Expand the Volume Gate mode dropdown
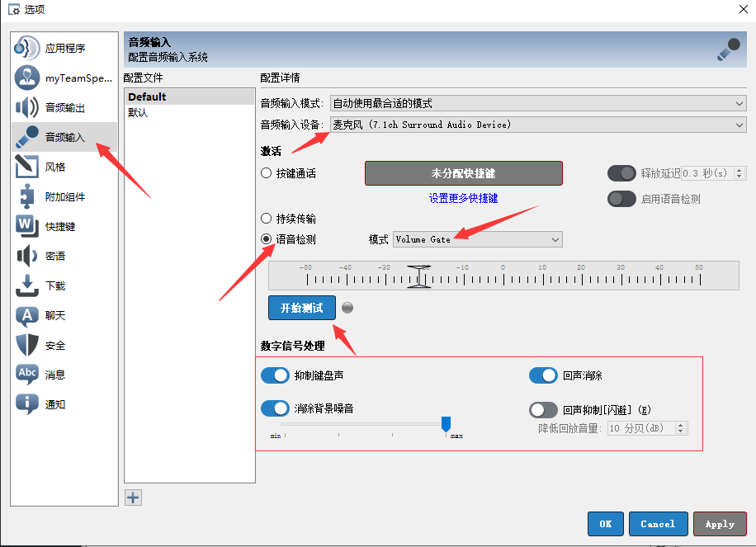756x547 pixels. click(x=477, y=239)
